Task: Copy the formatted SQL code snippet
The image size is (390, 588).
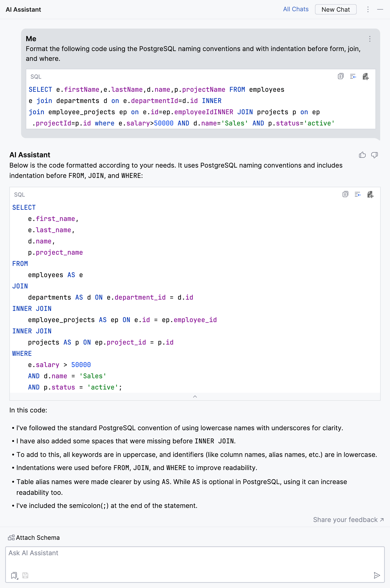Action: point(345,195)
